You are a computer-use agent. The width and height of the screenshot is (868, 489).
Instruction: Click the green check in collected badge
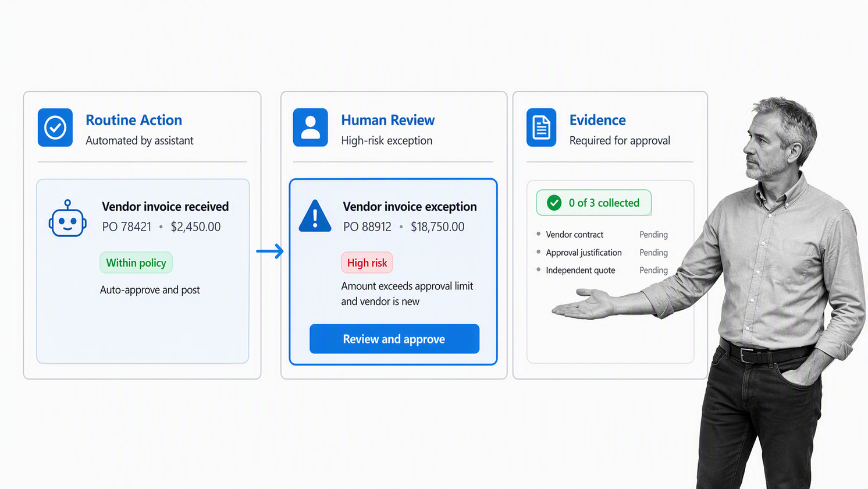(554, 203)
